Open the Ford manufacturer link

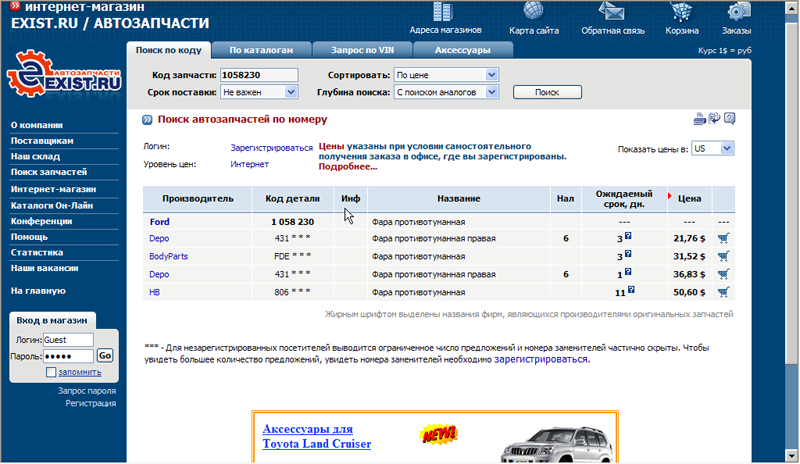click(x=159, y=222)
